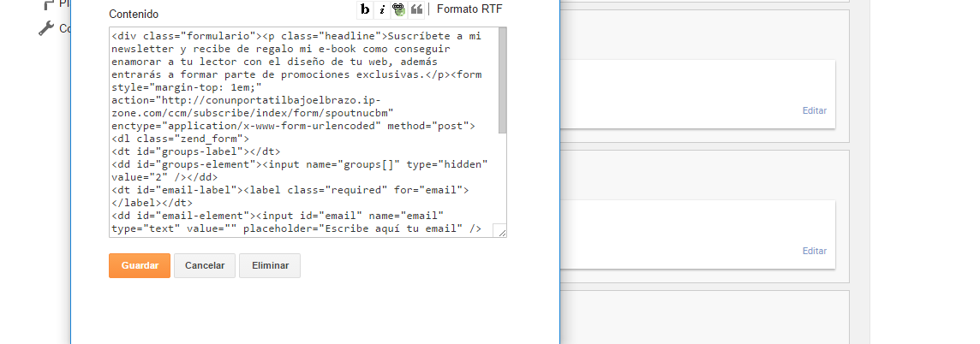Click the sidebar icon above the wrench
The image size is (980, 344).
tap(48, 4)
